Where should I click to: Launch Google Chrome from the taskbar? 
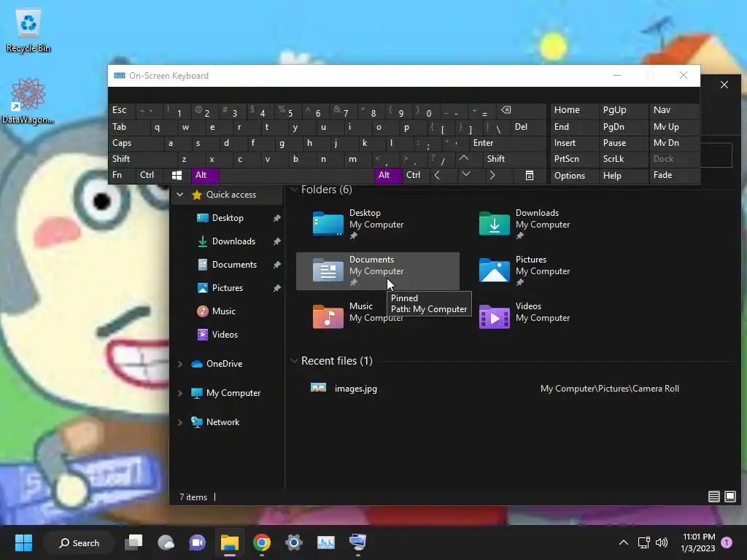[x=262, y=542]
